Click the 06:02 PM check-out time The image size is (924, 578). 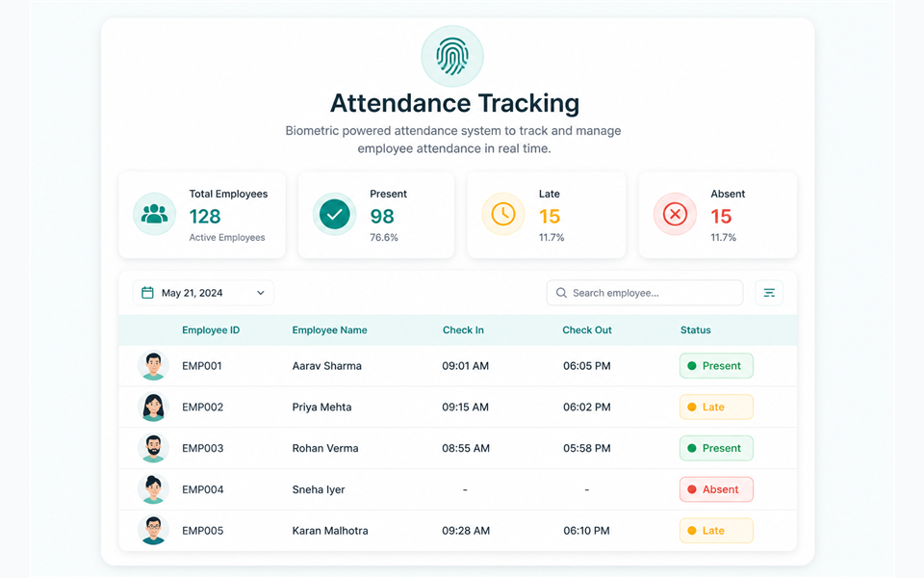tap(587, 407)
